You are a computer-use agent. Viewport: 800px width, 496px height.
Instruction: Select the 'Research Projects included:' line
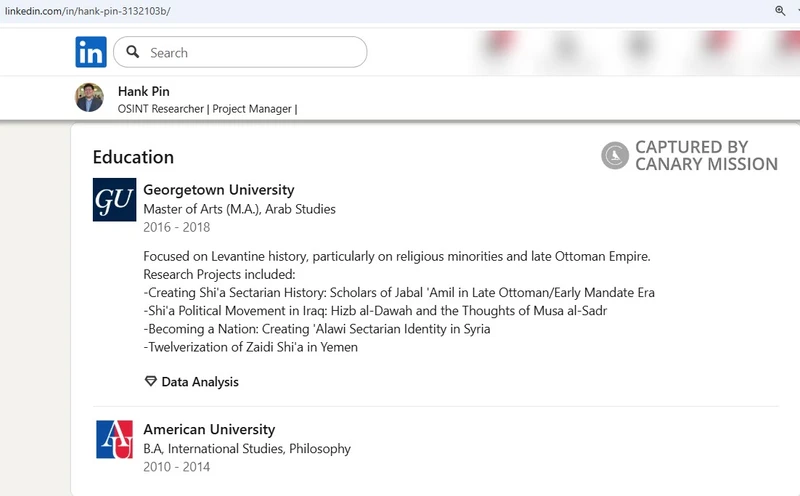click(219, 275)
